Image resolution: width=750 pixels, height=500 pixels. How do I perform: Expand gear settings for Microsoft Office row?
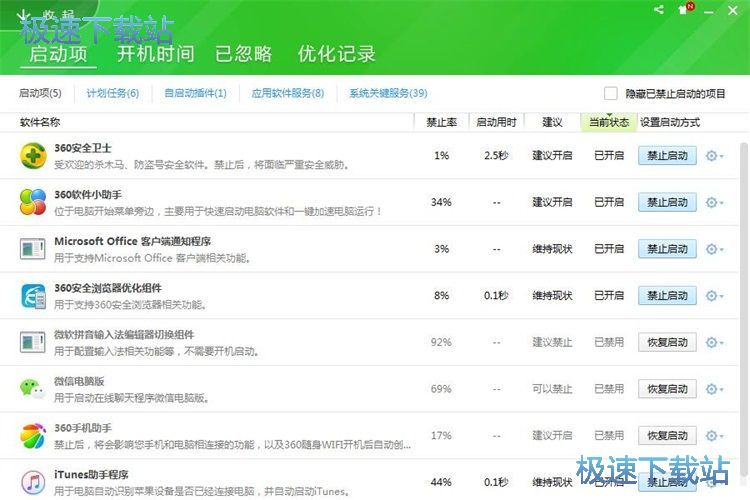pos(714,249)
